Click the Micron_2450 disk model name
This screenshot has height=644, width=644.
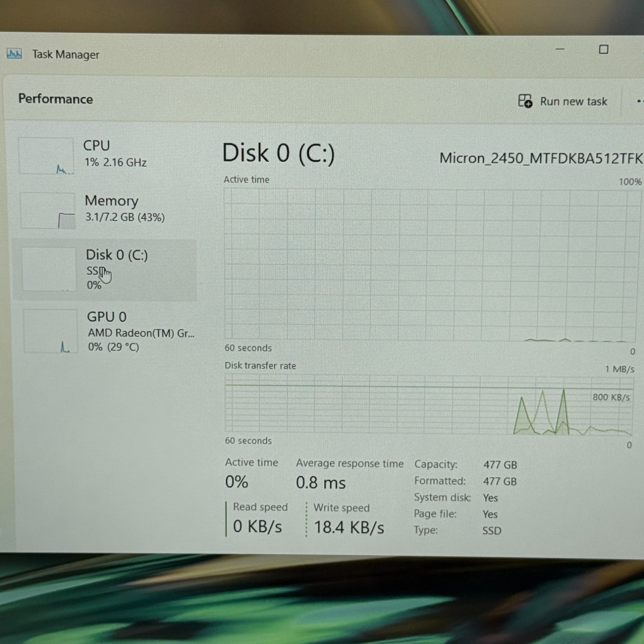click(x=540, y=158)
